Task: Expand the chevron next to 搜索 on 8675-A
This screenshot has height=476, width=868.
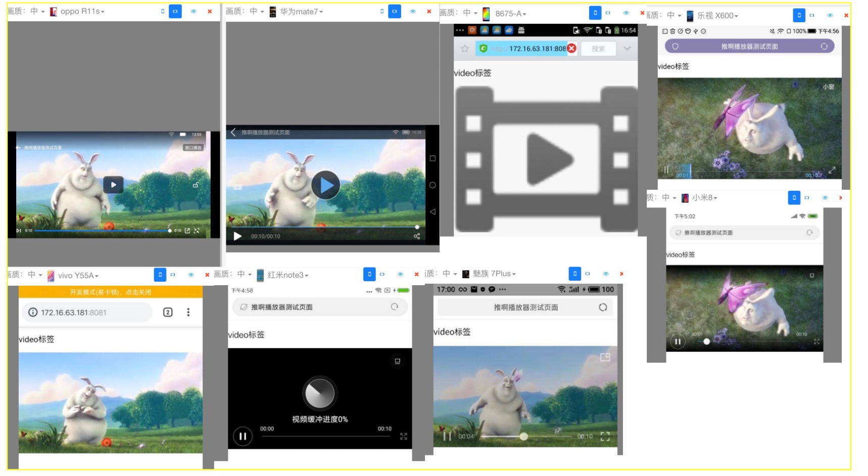Action: tap(627, 48)
